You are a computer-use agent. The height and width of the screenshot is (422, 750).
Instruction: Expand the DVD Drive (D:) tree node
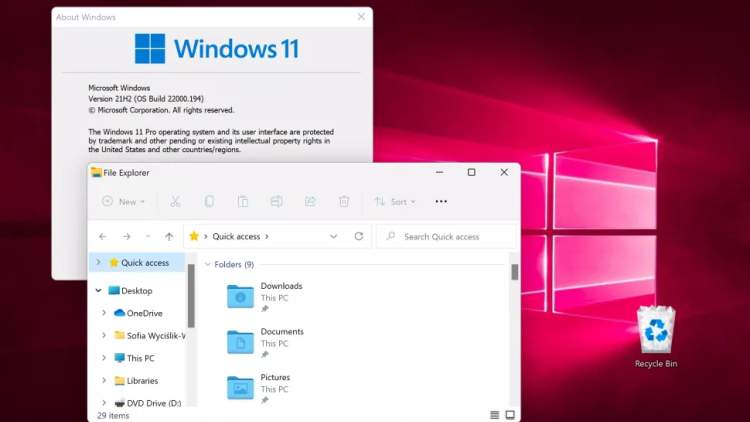pos(104,403)
